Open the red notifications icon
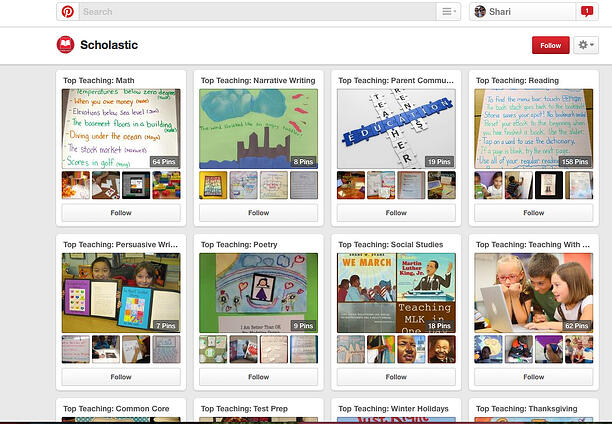612x424 pixels. coord(587,12)
